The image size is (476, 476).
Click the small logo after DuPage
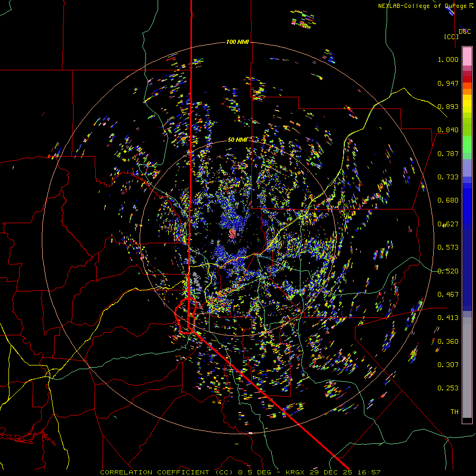tap(471, 6)
